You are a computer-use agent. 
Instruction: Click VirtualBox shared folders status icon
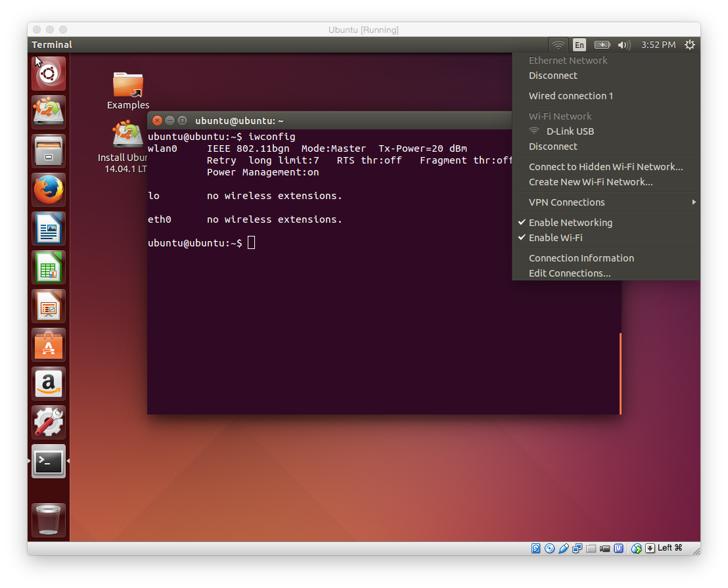591,549
